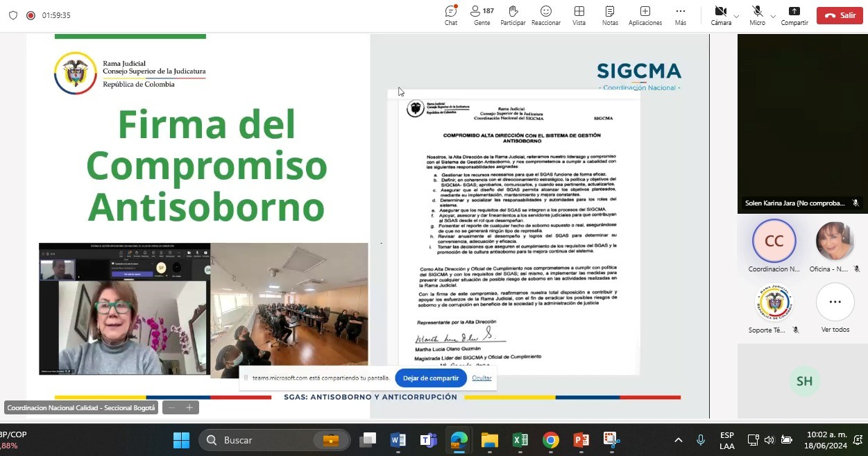
Task: Open Aplicaciones panel
Action: (645, 15)
